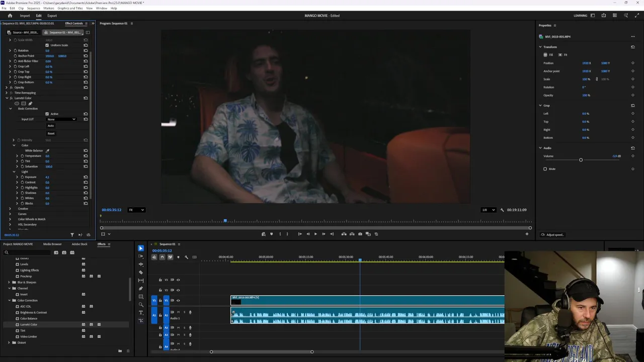Click Go to In point button
The height and width of the screenshot is (362, 644).
pos(300,234)
